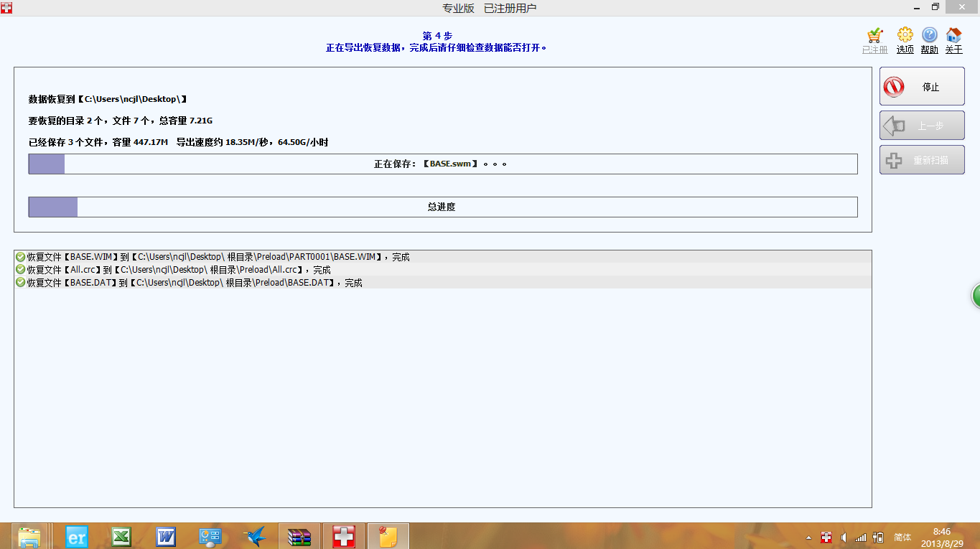Click the 关于 house icon
This screenshot has height=549, width=980.
click(x=953, y=36)
